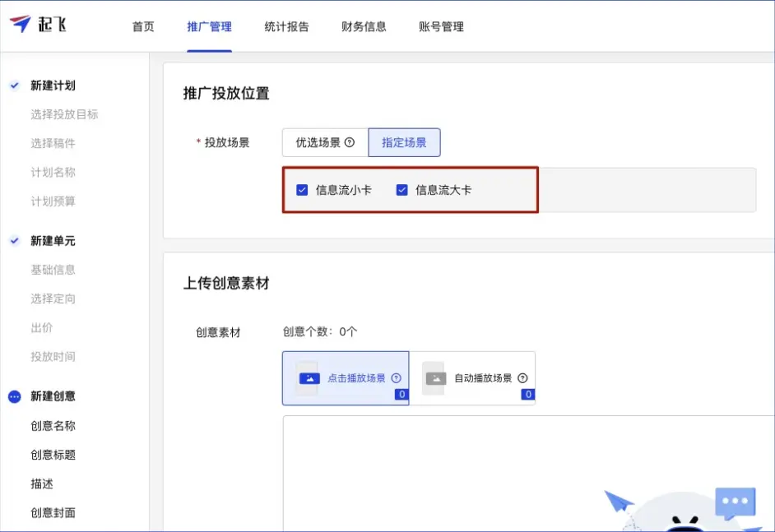This screenshot has width=775, height=532.
Task: Click the 起飞 paper plane logo
Action: (21, 25)
